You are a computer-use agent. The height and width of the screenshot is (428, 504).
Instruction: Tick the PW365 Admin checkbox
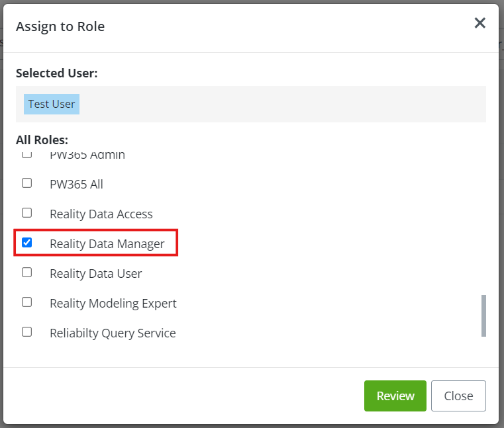click(x=26, y=155)
